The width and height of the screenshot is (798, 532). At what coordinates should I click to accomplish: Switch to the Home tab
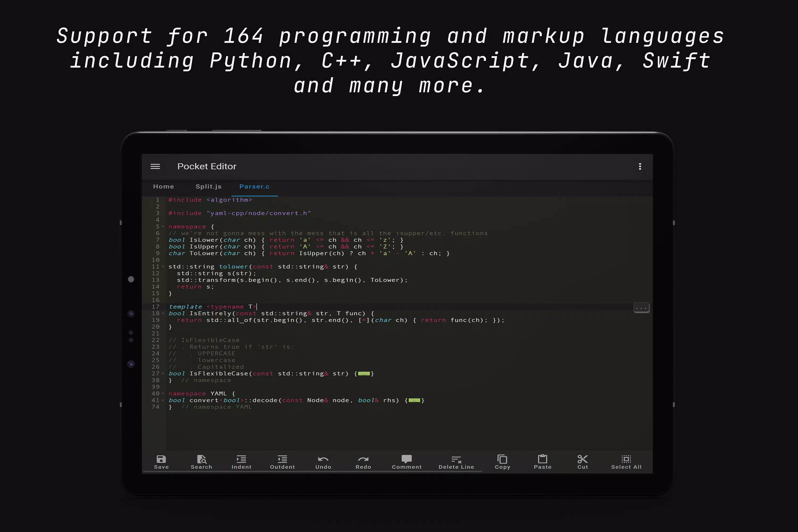point(164,187)
